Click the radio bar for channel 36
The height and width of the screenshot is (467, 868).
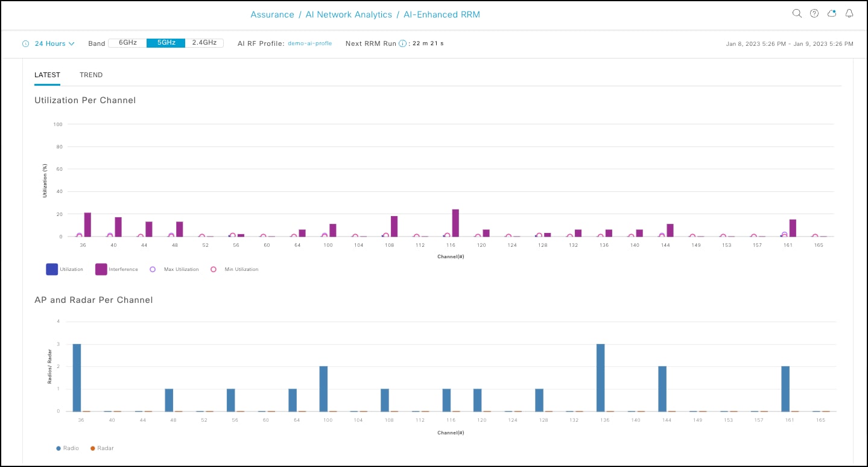tap(77, 378)
